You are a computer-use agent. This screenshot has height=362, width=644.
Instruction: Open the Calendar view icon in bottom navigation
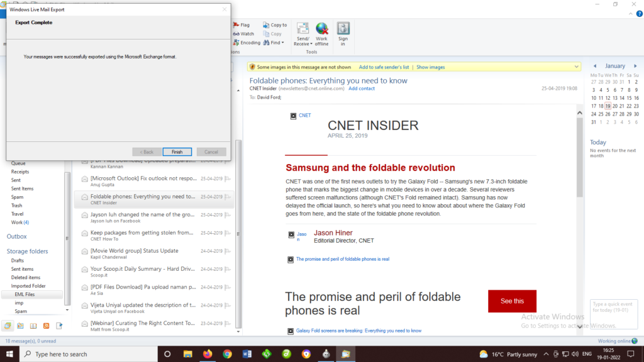(20, 326)
